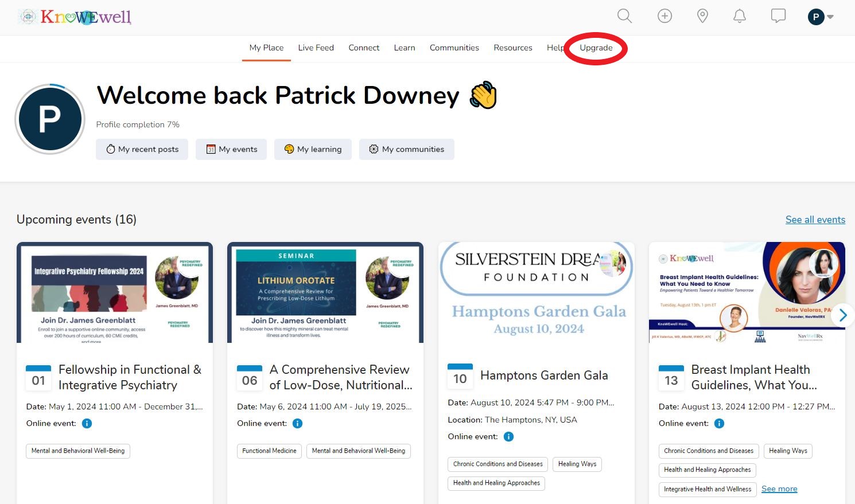This screenshot has width=855, height=504.
Task: Click the P profile avatar in header
Action: (816, 17)
